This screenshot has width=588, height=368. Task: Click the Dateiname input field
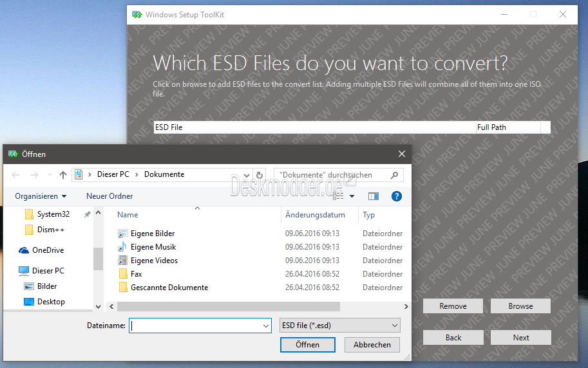[196, 326]
